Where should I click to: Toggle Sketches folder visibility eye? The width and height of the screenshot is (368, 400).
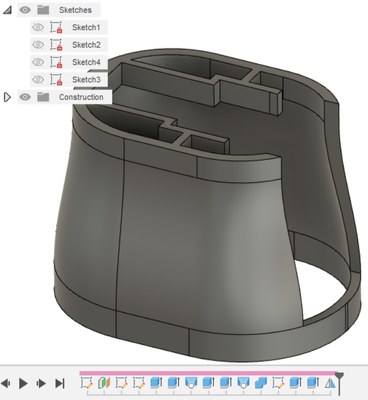pyautogui.click(x=25, y=10)
